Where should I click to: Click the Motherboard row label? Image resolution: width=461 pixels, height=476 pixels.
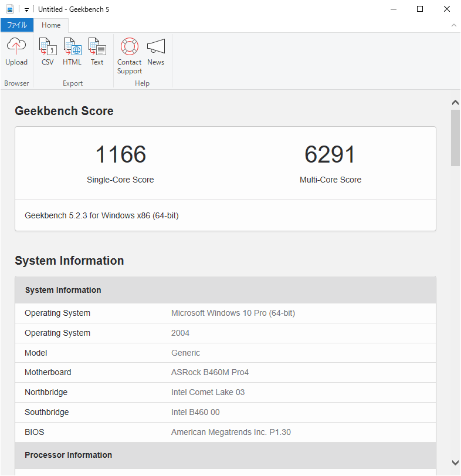click(48, 372)
